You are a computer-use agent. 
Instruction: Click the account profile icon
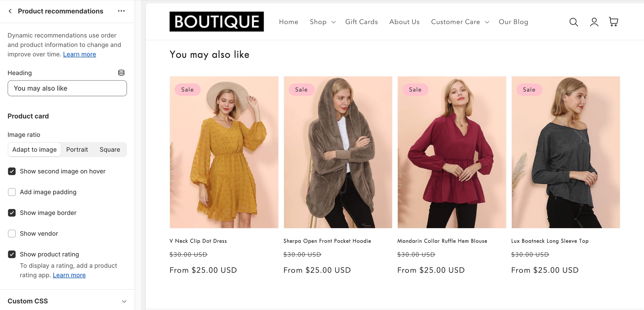click(594, 22)
